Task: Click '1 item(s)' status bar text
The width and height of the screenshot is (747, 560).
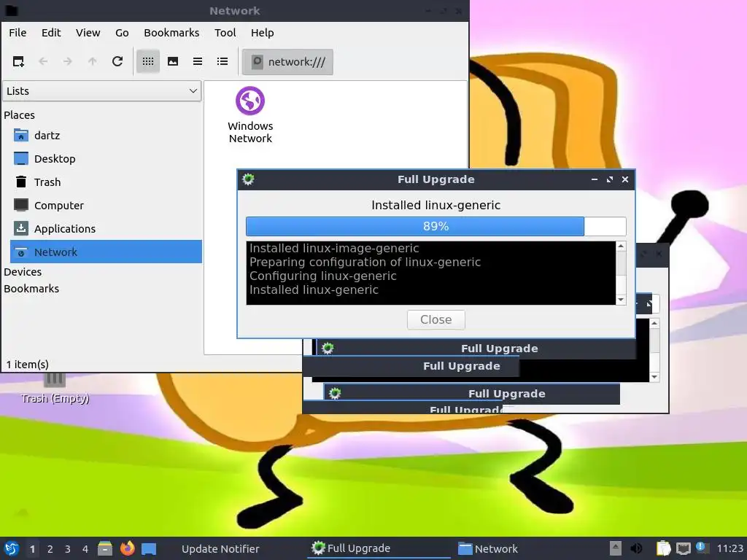Action: click(x=27, y=365)
